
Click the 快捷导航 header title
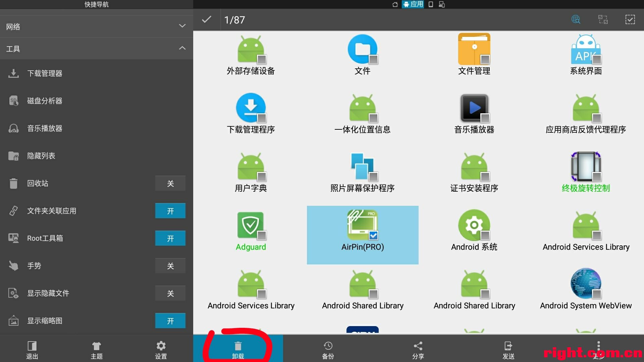(97, 4)
